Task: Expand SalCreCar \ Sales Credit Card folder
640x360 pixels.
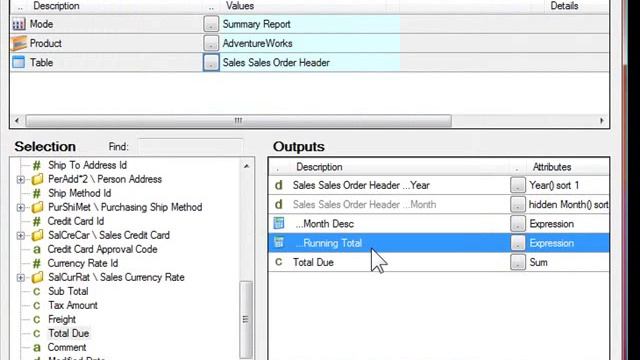Action: tap(21, 236)
